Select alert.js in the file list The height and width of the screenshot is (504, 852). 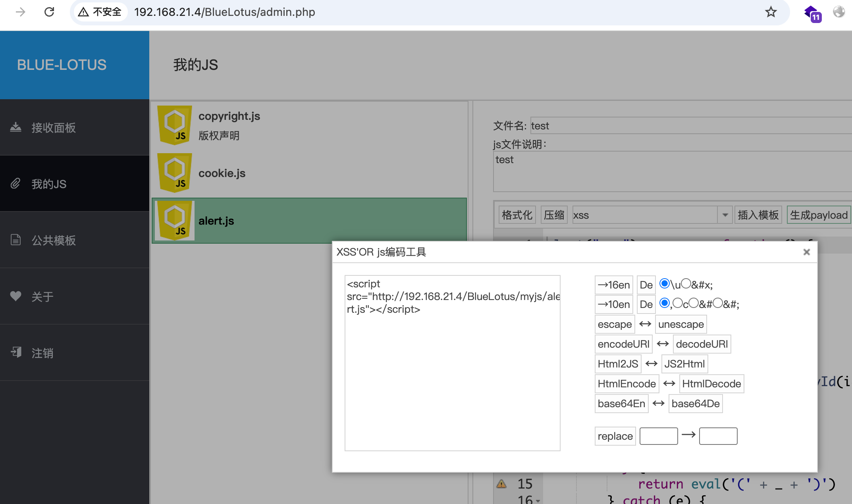[309, 221]
